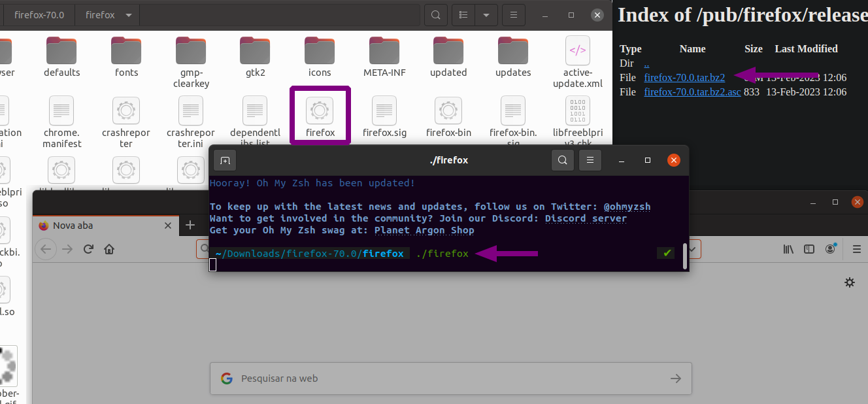Toggle list view in file manager
Image resolution: width=868 pixels, height=404 pixels.
pos(463,15)
